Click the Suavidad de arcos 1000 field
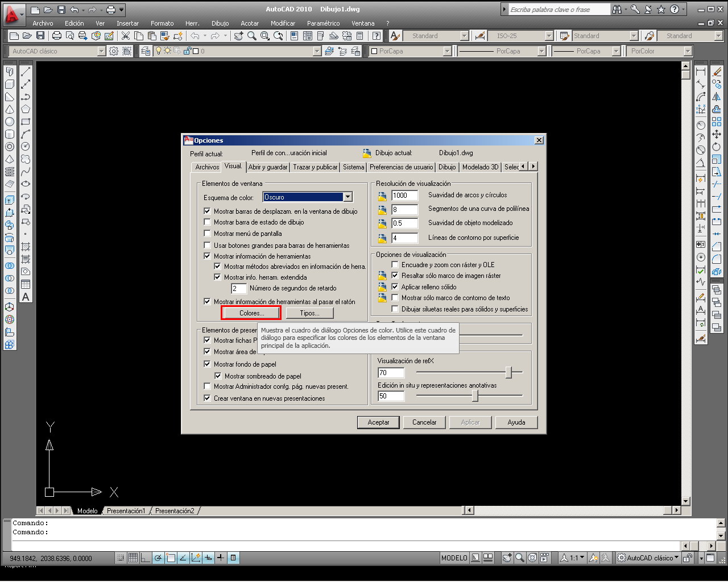 tap(405, 196)
